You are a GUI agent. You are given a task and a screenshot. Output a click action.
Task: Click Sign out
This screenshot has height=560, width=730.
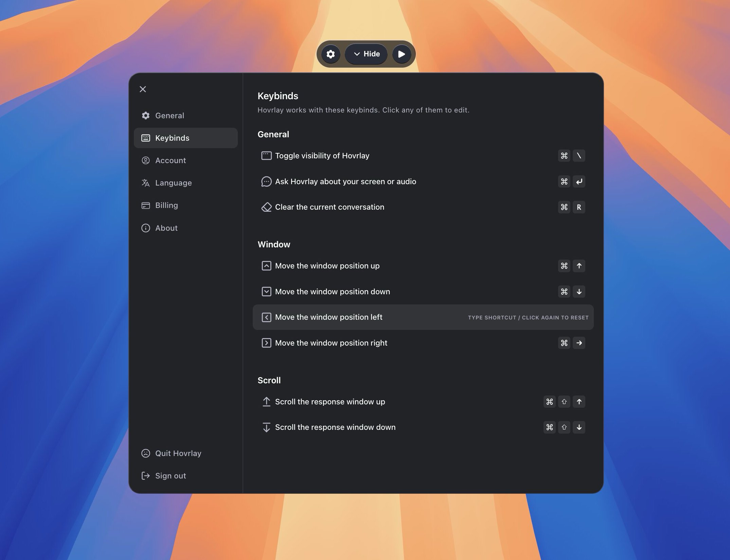(185, 476)
